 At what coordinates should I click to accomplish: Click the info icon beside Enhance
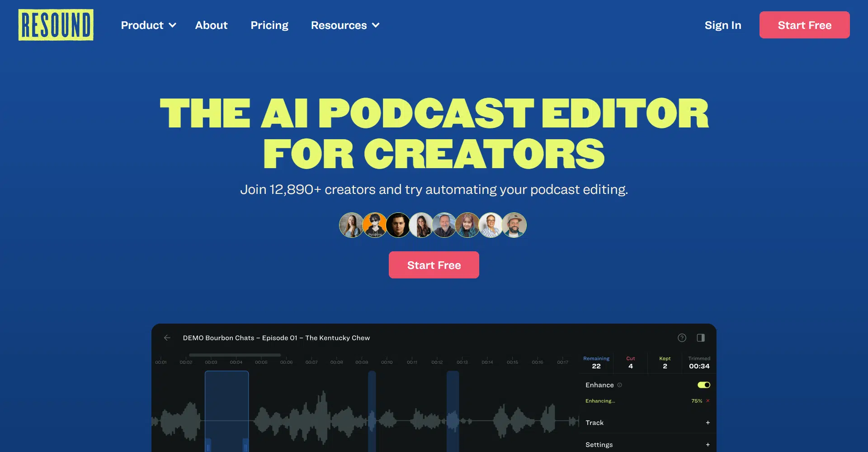click(x=620, y=385)
